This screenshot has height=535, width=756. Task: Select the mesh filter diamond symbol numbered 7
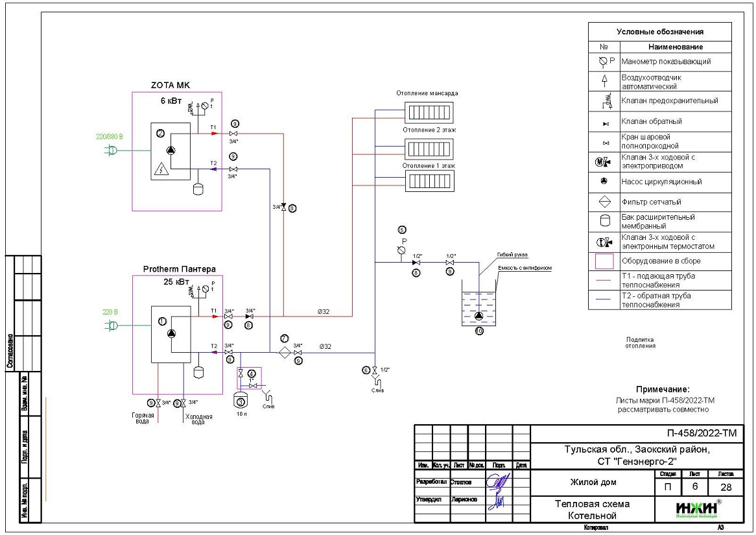click(x=284, y=351)
